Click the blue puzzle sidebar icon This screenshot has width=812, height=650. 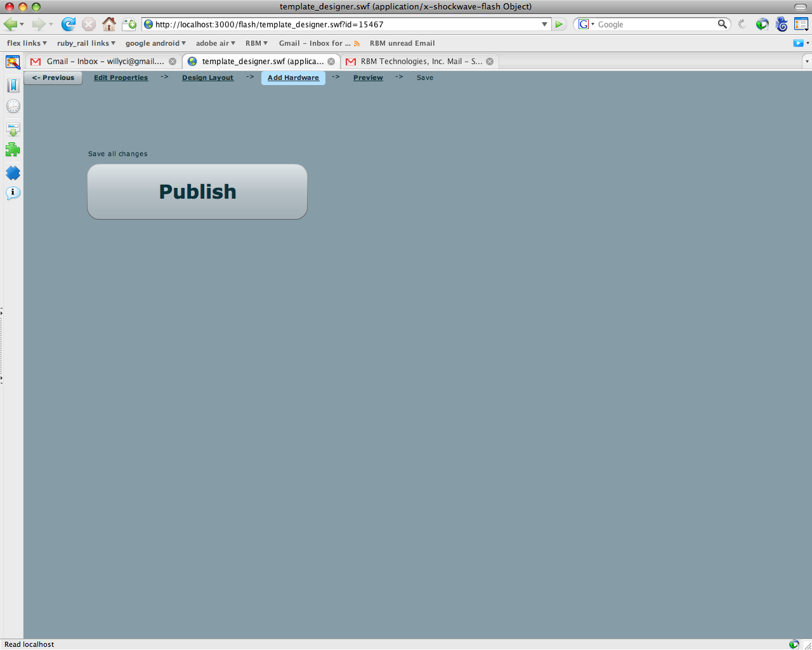[13, 173]
